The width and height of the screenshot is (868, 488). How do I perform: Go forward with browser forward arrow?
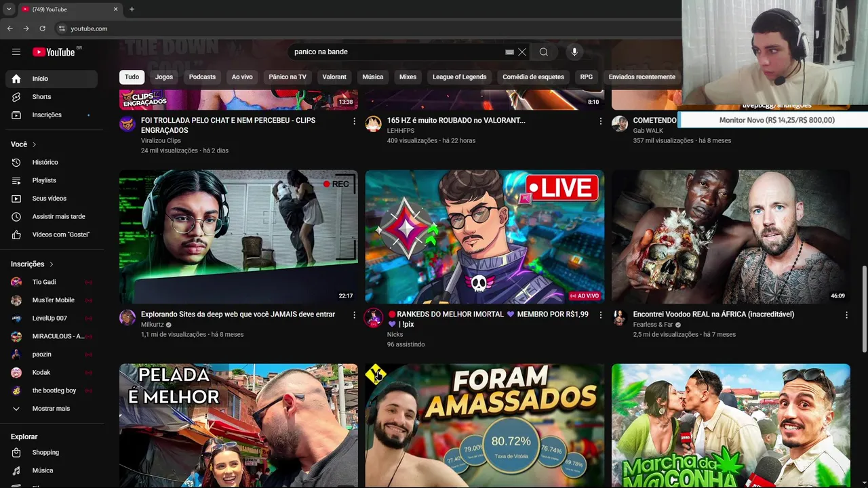26,28
